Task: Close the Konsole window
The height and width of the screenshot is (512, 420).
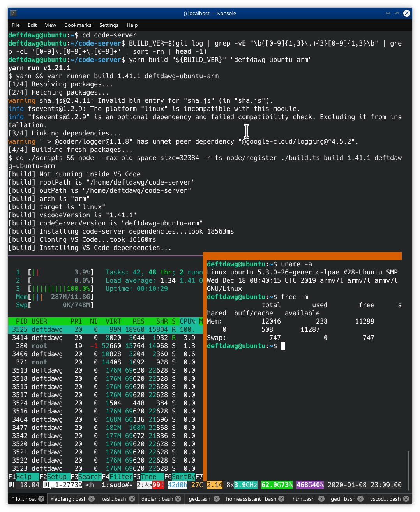Action: (x=407, y=13)
